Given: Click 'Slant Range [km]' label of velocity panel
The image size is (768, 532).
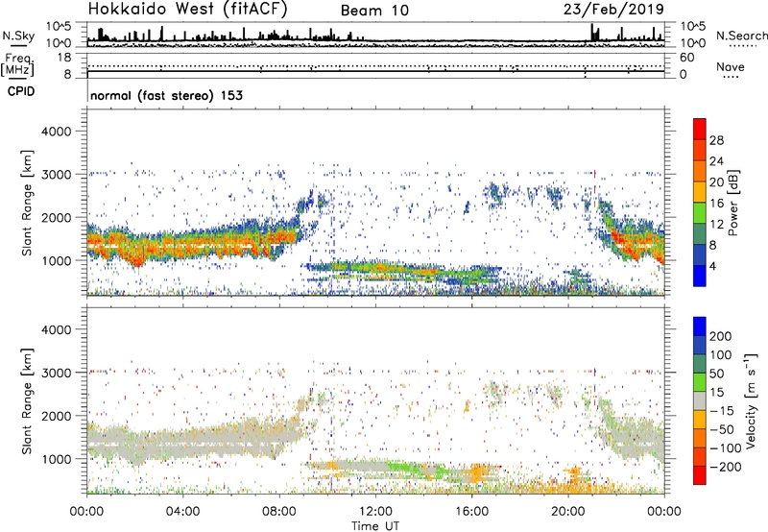Looking at the screenshot, I should [27, 401].
